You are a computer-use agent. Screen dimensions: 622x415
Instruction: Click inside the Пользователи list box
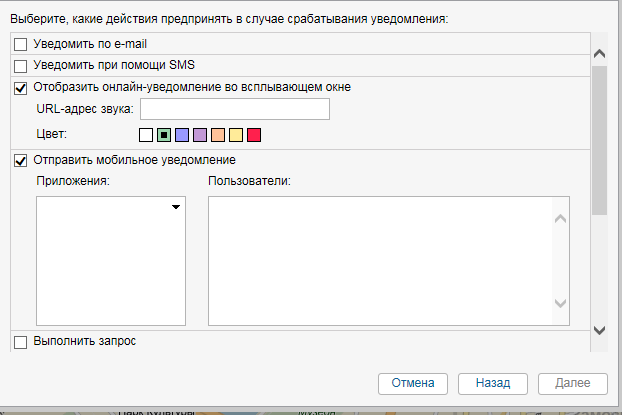(x=380, y=260)
